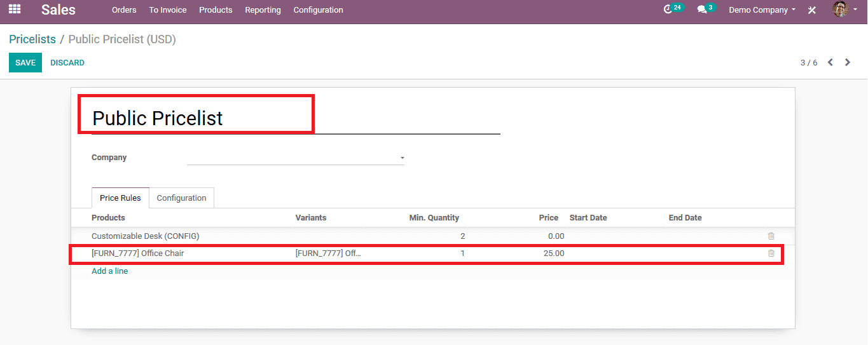Click the debug tools wrench icon
The image size is (868, 345).
[x=812, y=10]
